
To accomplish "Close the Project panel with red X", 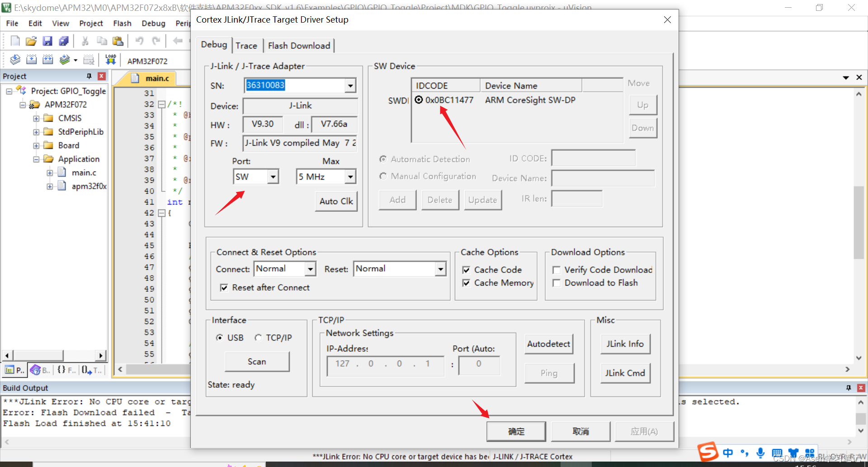I will tap(102, 76).
